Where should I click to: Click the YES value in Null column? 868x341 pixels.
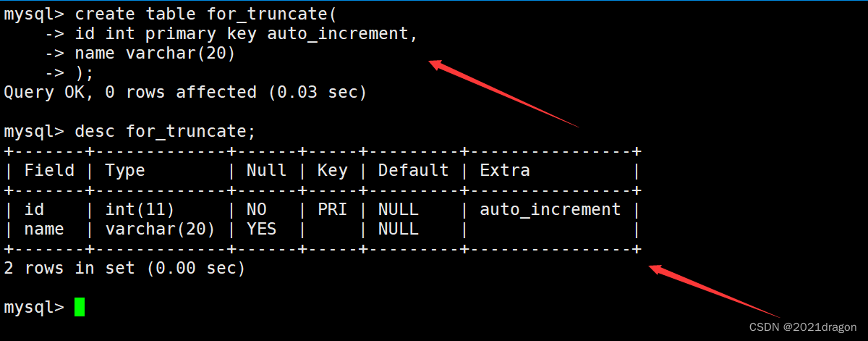pyautogui.click(x=261, y=230)
